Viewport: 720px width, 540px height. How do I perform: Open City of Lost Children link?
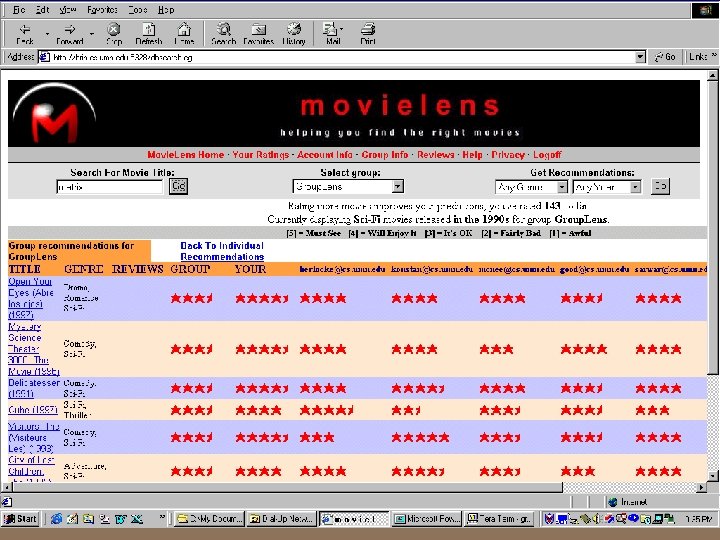click(x=31, y=468)
